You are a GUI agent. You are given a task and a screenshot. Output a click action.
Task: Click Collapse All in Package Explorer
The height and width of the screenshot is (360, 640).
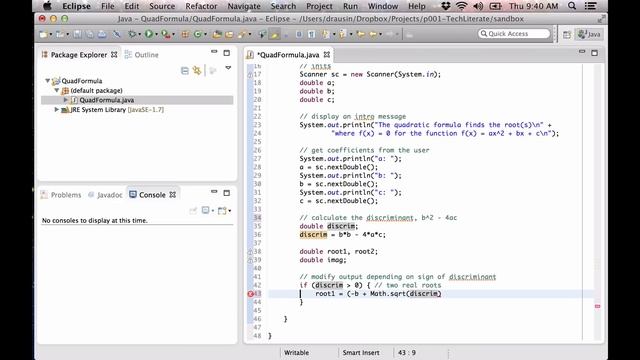[x=184, y=71]
